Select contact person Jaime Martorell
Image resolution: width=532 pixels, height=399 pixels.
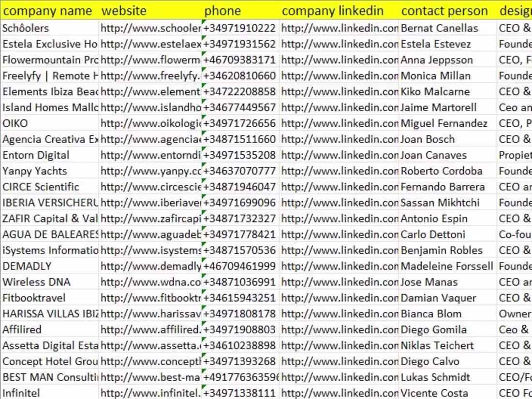tap(448, 107)
